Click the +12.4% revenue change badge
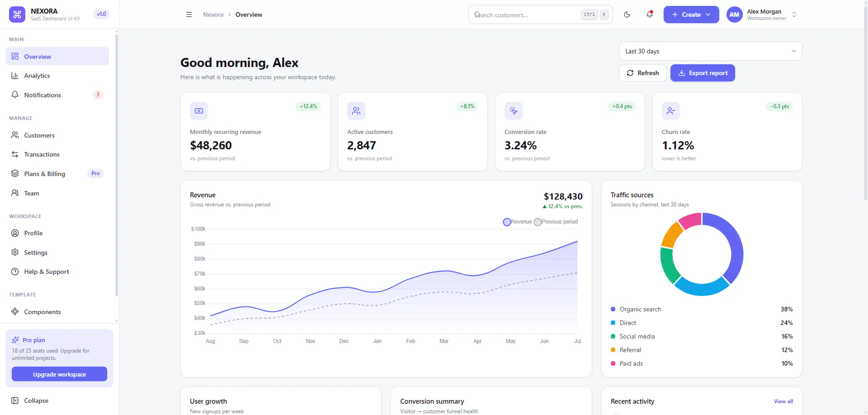Viewport: 868px width, 415px height. (x=308, y=106)
